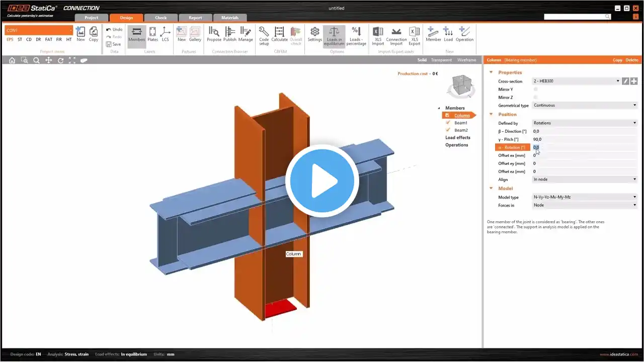Open the Settings gear option
Image resolution: width=644 pixels, height=362 pixels.
(x=315, y=34)
